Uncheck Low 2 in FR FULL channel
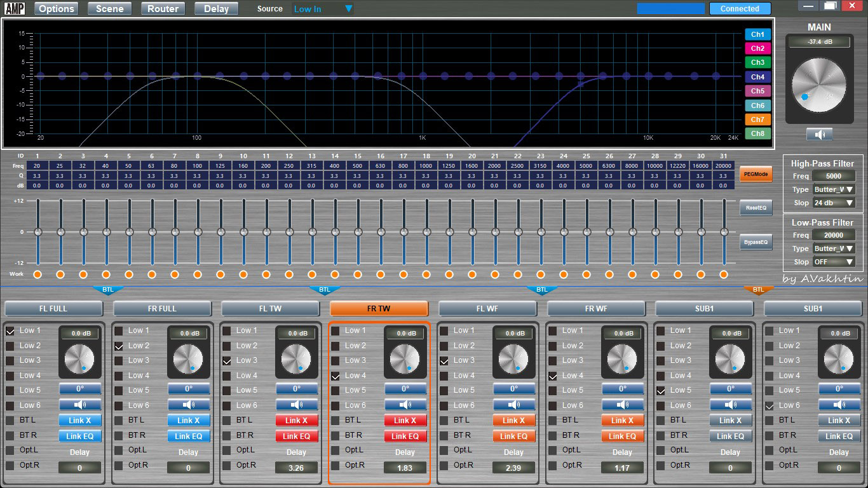Image resolution: width=868 pixels, height=488 pixels. [119, 346]
